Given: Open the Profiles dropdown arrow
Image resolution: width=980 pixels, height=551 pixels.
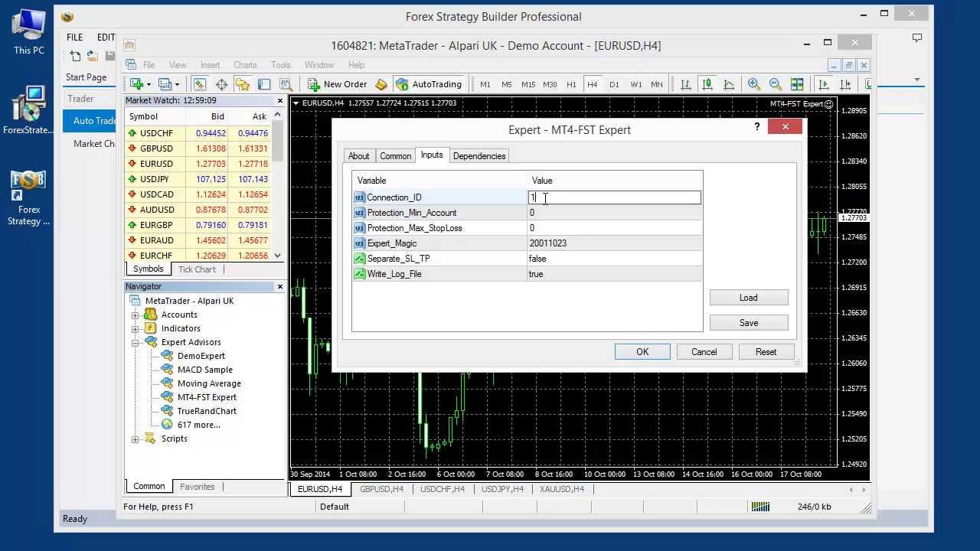Looking at the screenshot, I should (x=177, y=84).
